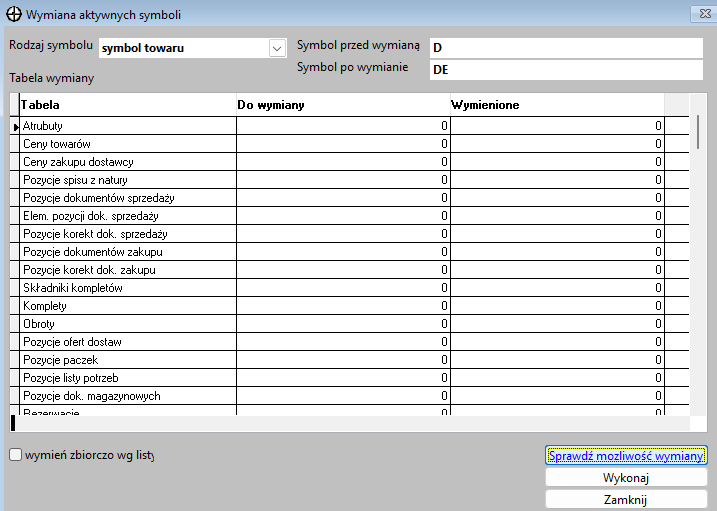
Task: Open the Rodzaj symbolu dropdown
Action: [x=277, y=48]
